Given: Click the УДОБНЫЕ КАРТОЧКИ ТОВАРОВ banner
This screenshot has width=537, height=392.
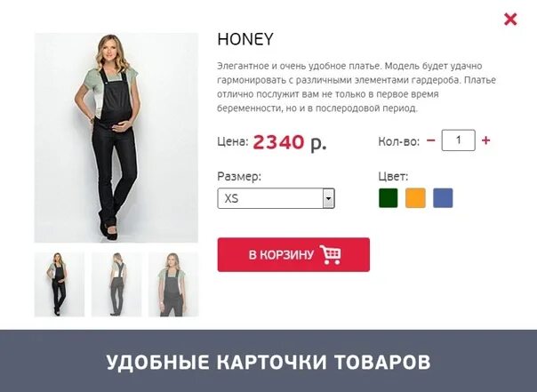Looking at the screenshot, I should pos(268,362).
